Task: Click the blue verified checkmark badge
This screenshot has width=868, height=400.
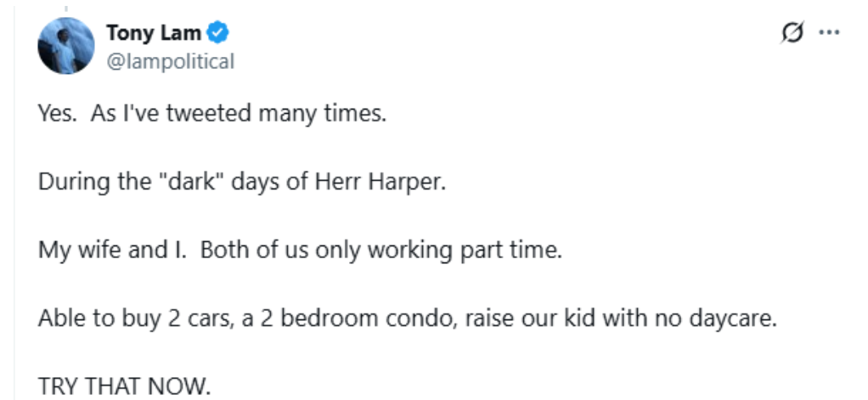Action: pyautogui.click(x=218, y=33)
